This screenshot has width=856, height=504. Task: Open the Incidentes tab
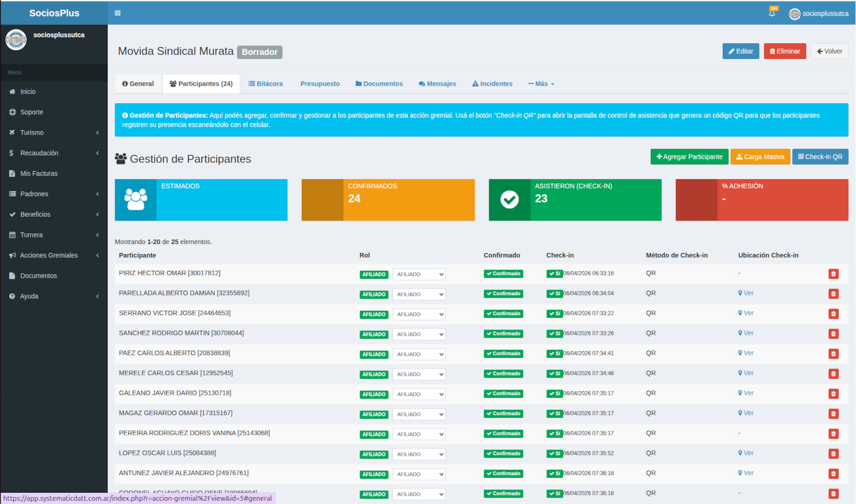492,84
